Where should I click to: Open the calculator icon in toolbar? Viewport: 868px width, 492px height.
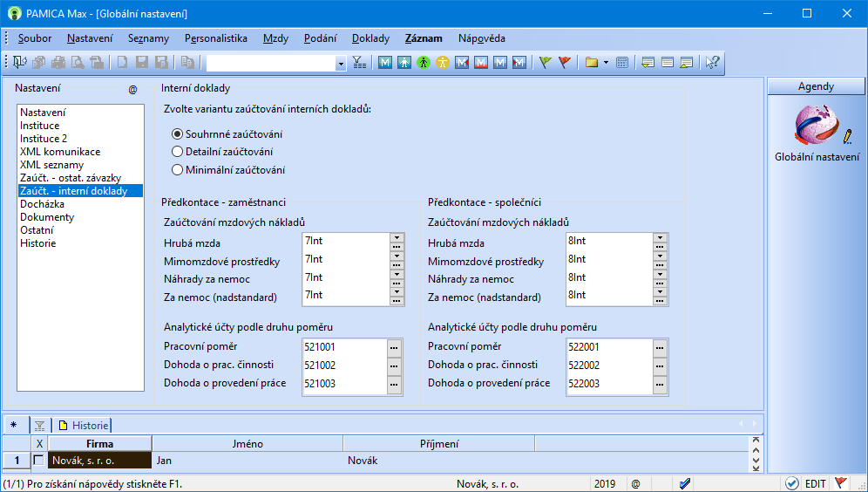[622, 63]
